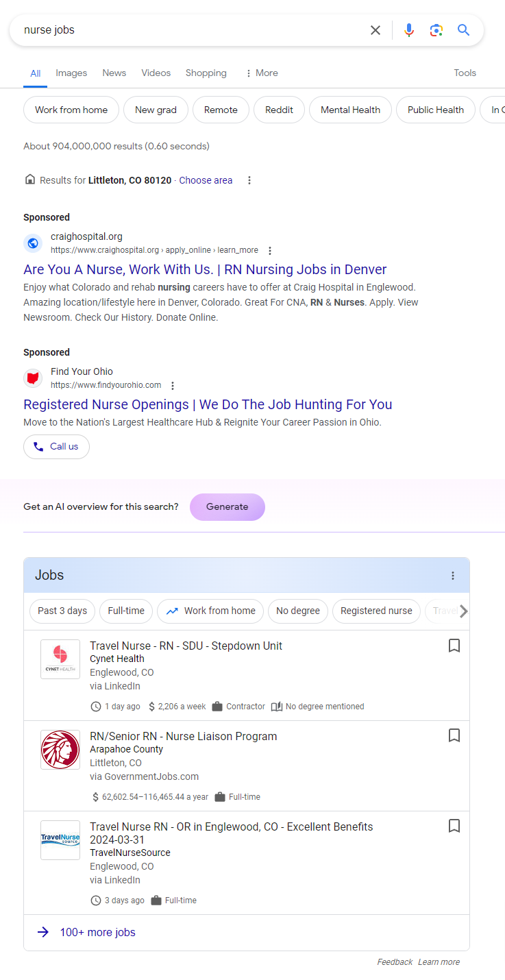Filter jobs by No degree chip
Image resolution: width=505 pixels, height=980 pixels.
tap(298, 611)
